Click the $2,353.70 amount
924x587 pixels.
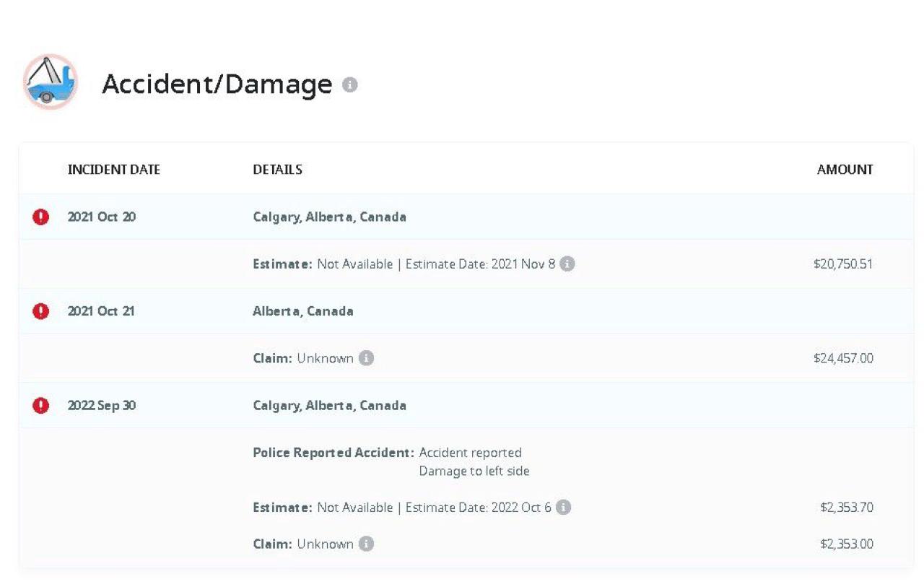847,508
